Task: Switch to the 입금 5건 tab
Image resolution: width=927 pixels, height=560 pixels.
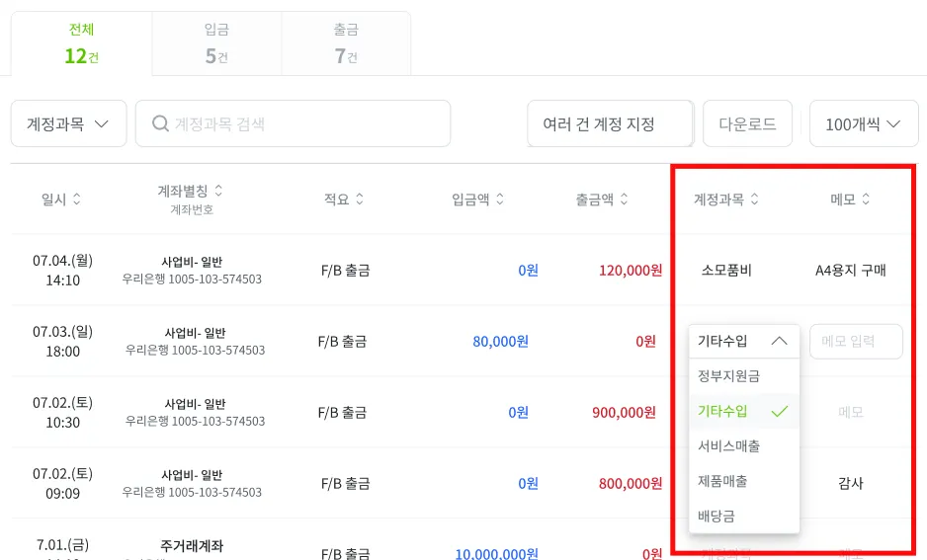Action: [x=216, y=43]
